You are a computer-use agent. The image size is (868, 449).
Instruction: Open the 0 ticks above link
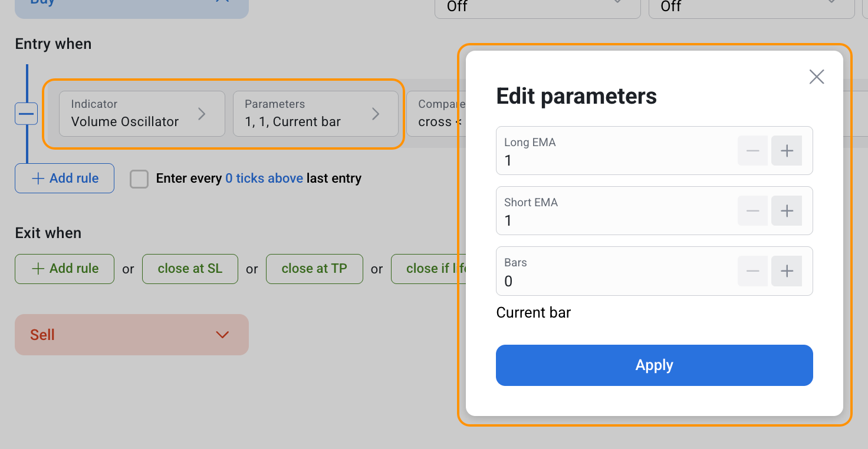point(264,178)
